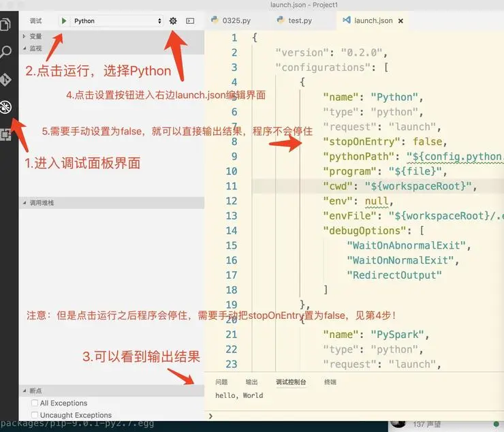Image resolution: width=504 pixels, height=432 pixels.
Task: Open the 终端 terminal panel tab
Action: pyautogui.click(x=330, y=382)
